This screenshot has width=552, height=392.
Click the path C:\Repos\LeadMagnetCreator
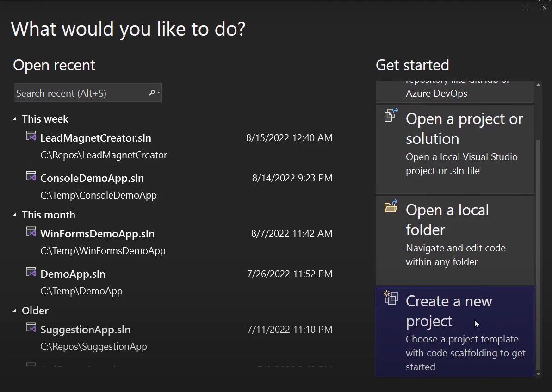coord(104,155)
